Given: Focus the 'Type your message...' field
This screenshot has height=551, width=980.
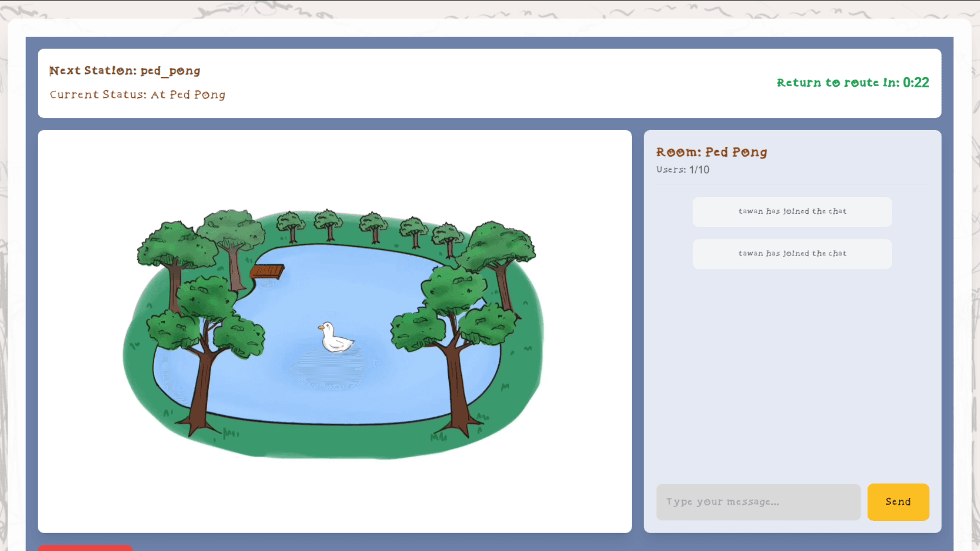Looking at the screenshot, I should coord(758,502).
